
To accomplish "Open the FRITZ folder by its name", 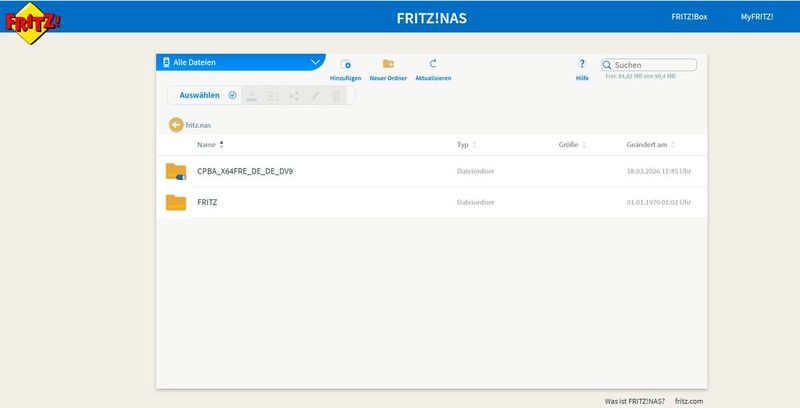I will [x=207, y=202].
